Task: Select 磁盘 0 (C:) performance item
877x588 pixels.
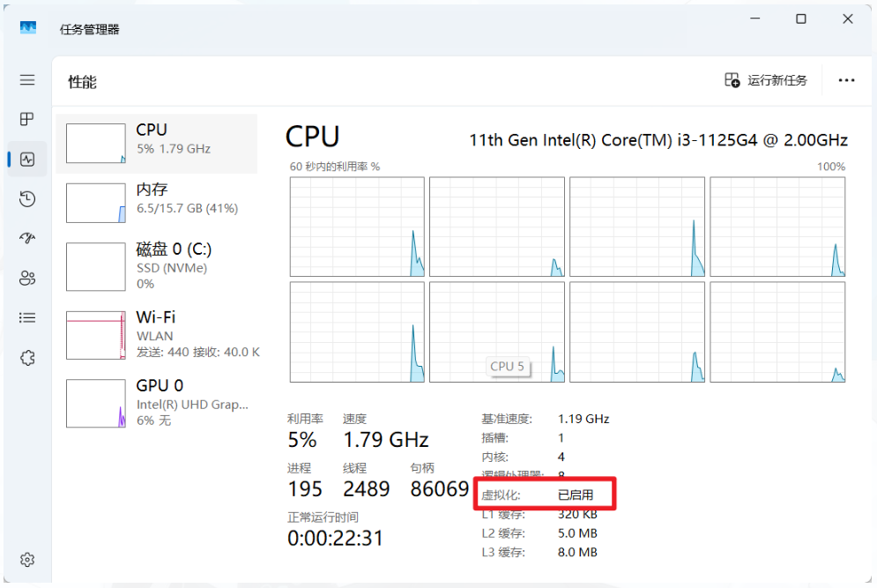Action: (x=157, y=266)
